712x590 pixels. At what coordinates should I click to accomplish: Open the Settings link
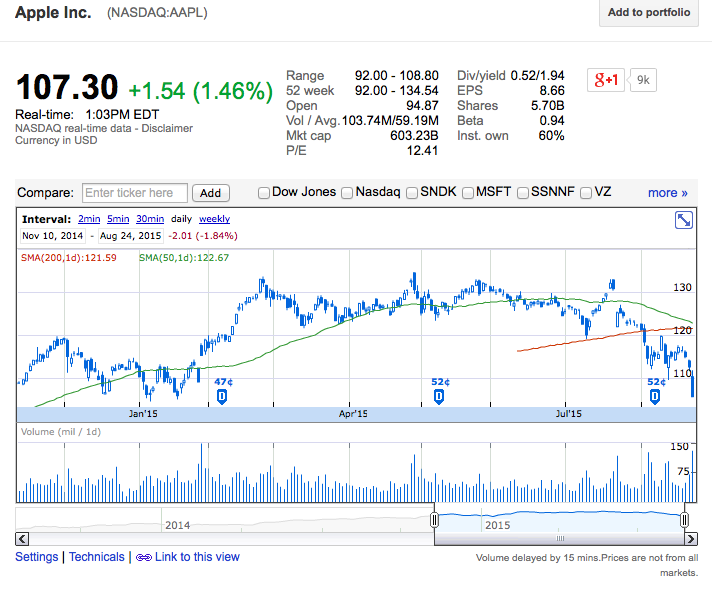point(37,557)
